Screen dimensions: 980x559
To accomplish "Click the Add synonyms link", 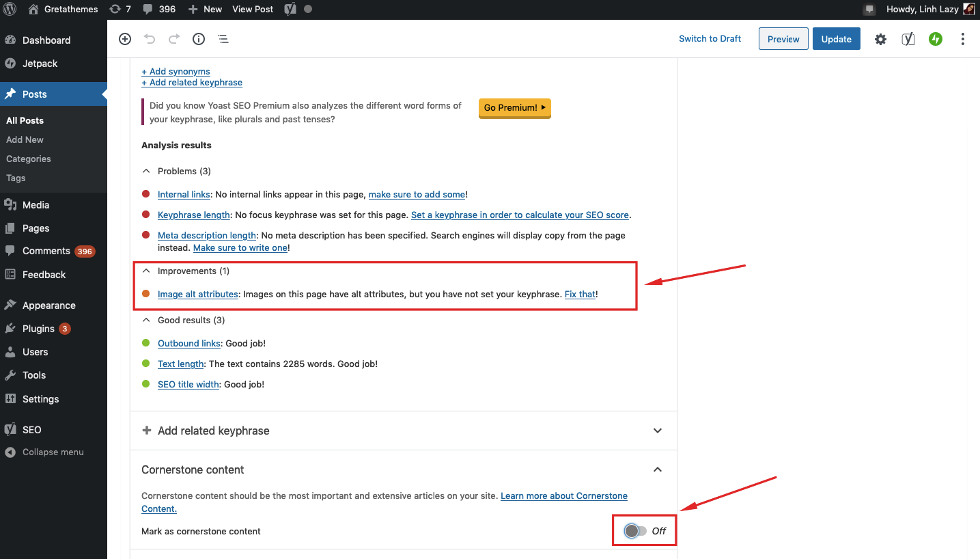I will click(176, 71).
